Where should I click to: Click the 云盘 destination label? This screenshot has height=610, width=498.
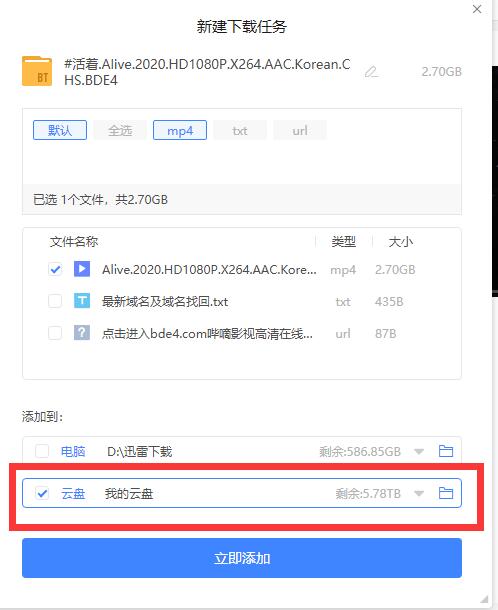click(73, 493)
